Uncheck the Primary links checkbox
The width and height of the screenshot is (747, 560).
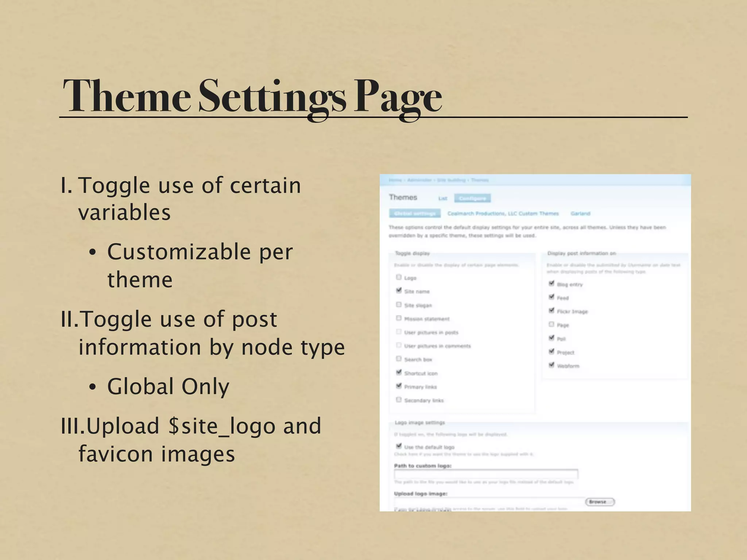tap(399, 386)
